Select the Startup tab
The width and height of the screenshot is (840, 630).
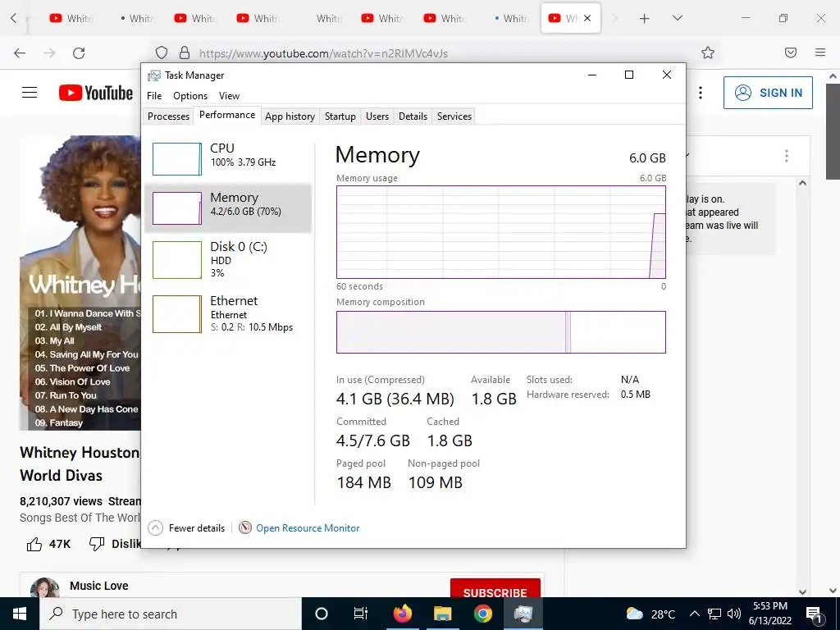340,116
